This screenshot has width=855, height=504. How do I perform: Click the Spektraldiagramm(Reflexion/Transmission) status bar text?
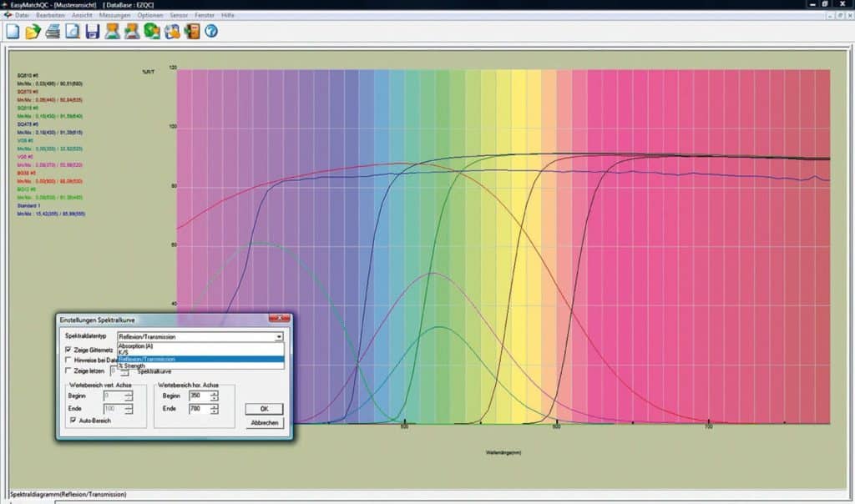[x=68, y=495]
